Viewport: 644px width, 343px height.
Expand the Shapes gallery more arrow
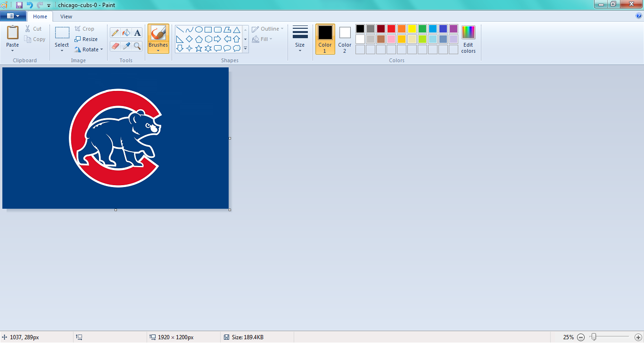click(245, 48)
